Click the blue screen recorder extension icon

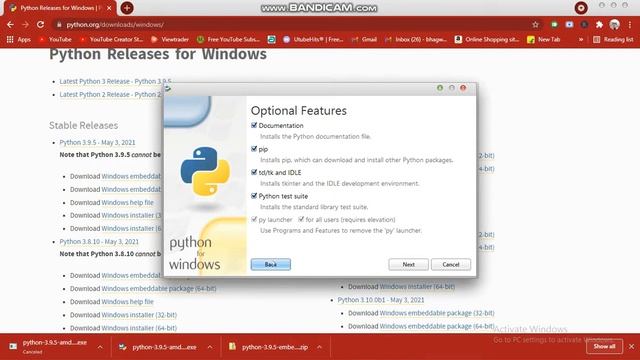(x=569, y=24)
